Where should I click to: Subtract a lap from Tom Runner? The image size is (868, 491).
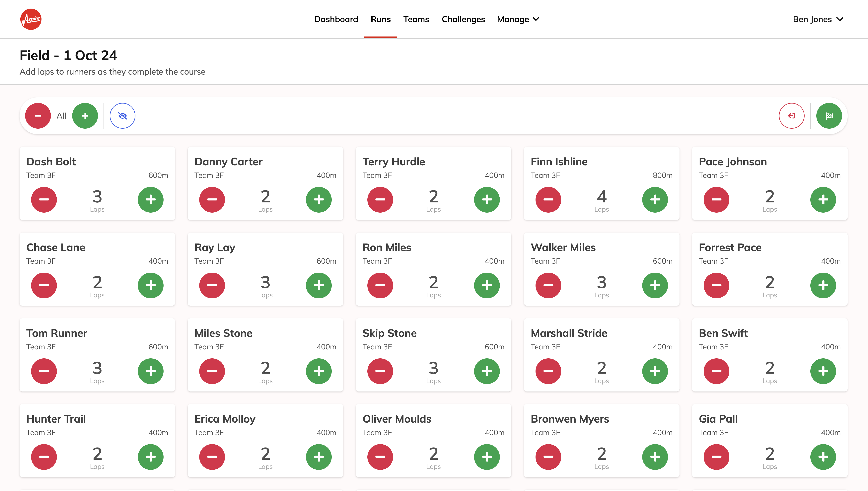44,371
